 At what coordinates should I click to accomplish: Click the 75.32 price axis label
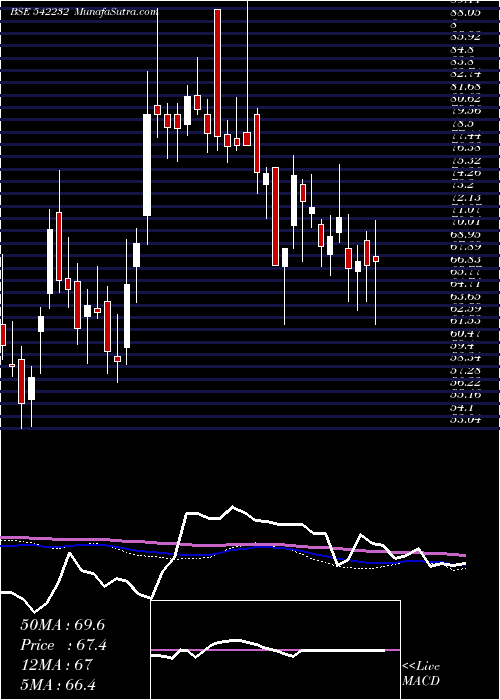(466, 160)
